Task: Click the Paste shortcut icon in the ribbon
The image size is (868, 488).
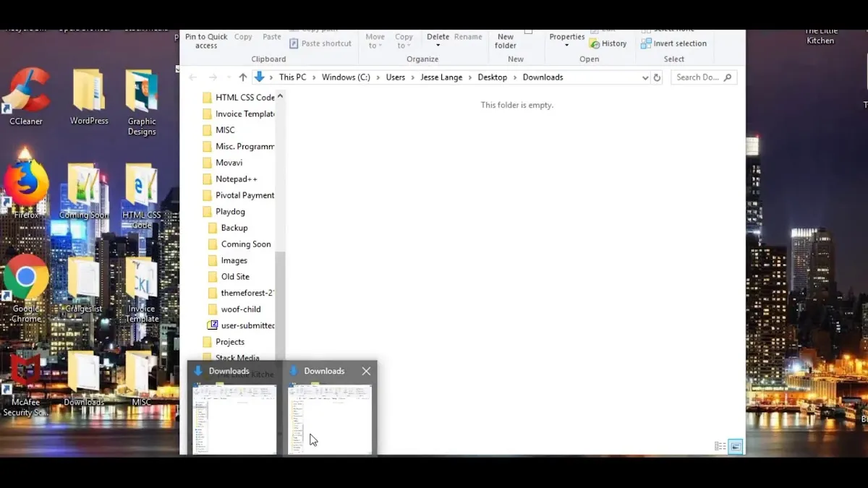Action: [x=294, y=43]
